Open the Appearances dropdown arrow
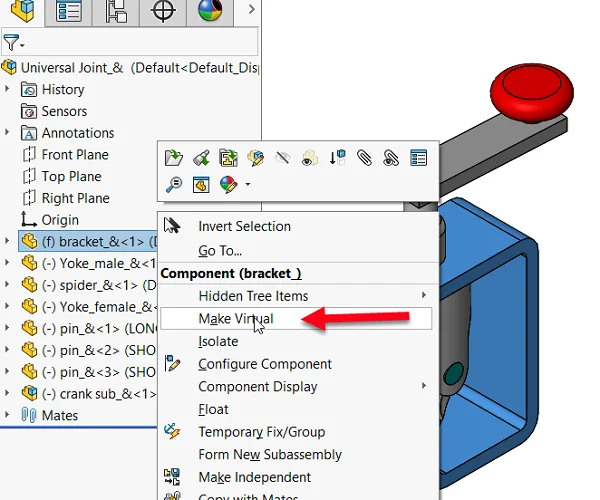The image size is (600, 500). click(x=248, y=184)
